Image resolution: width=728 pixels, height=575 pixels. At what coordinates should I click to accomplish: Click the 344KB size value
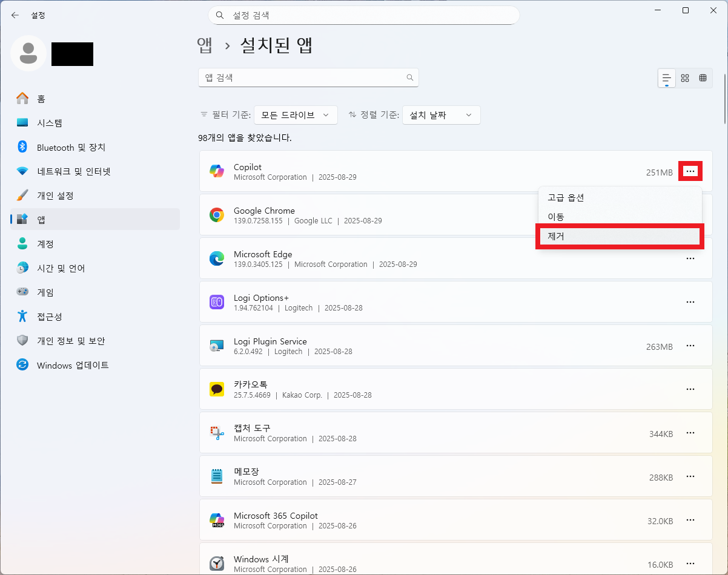661,434
